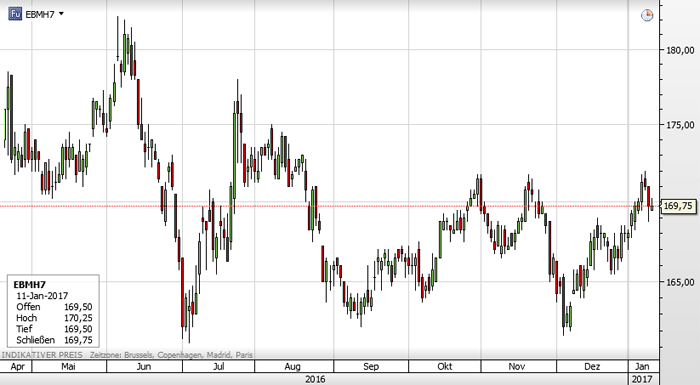Click the 165,00 price axis label
The height and width of the screenshot is (385, 700).
(680, 282)
